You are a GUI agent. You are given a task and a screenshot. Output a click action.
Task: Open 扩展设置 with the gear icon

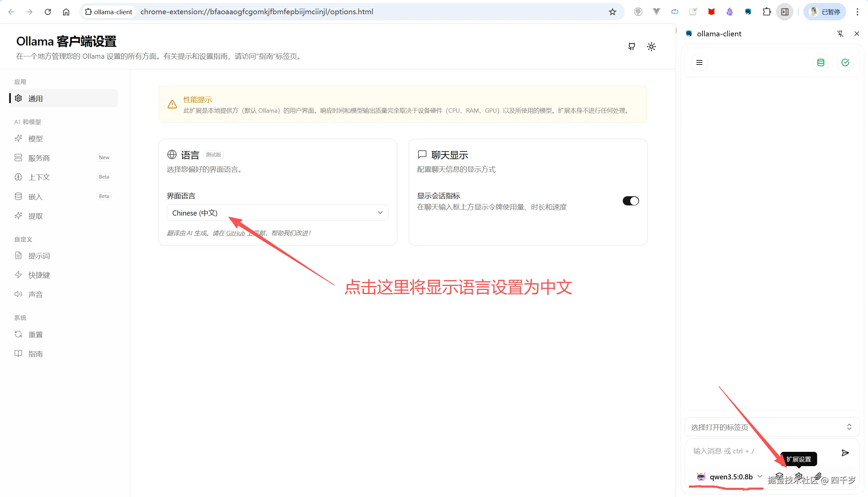(x=799, y=476)
